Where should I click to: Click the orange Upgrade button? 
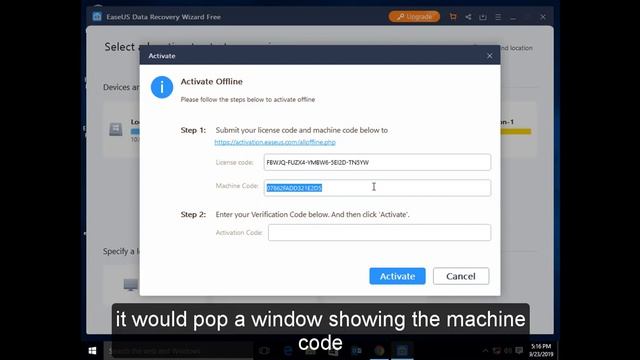pos(414,17)
